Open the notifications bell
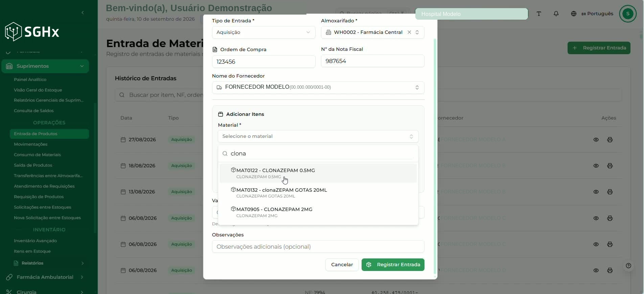Viewport: 644px width, 294px height. pyautogui.click(x=556, y=14)
